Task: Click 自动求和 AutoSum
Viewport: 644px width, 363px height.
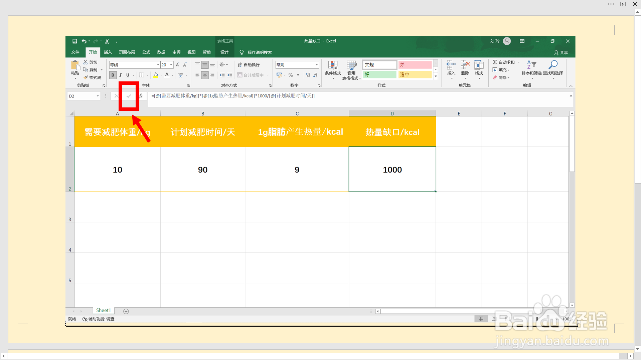Action: pyautogui.click(x=504, y=62)
